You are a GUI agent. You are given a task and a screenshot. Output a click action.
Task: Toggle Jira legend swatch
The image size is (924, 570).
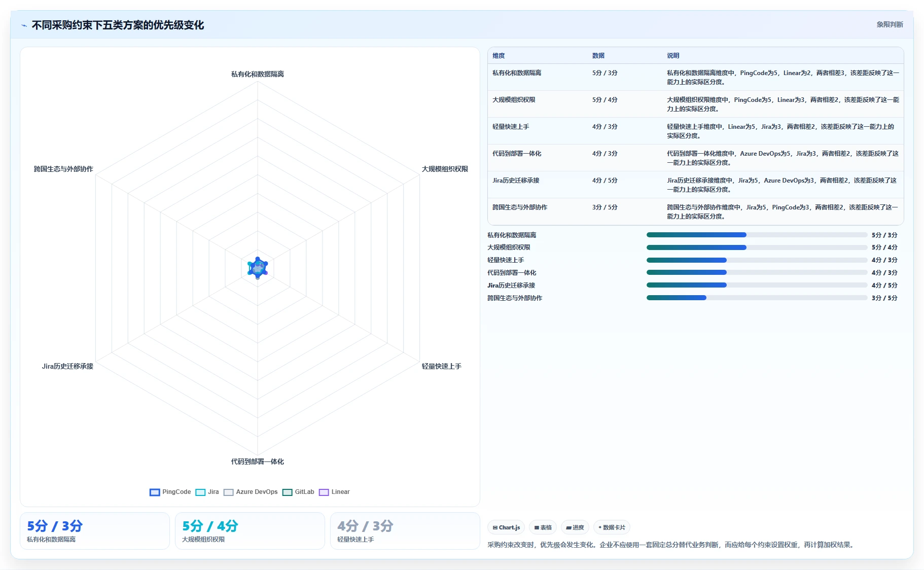pos(200,492)
